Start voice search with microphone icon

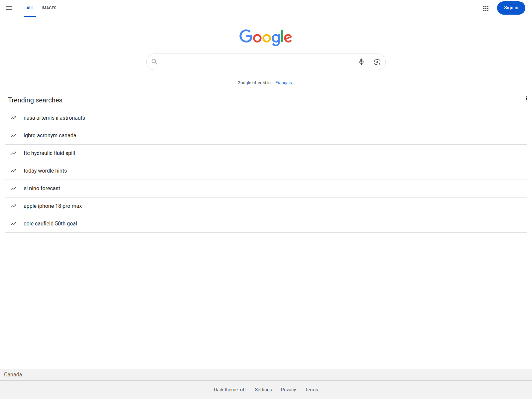361,62
